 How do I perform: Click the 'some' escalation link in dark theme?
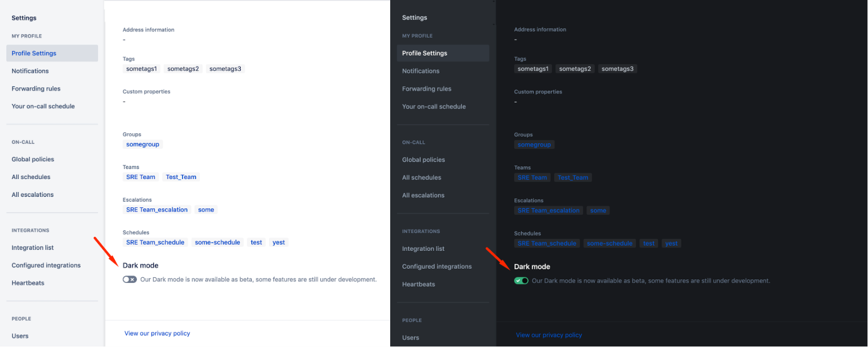(598, 211)
